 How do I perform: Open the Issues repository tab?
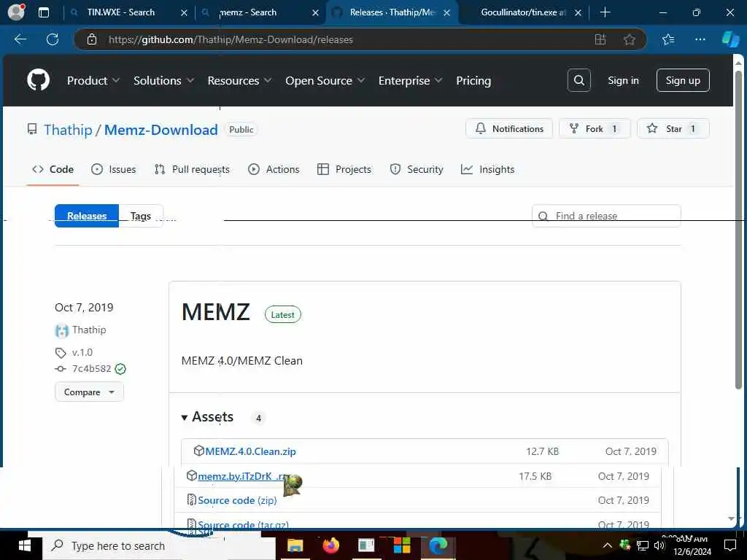[113, 169]
